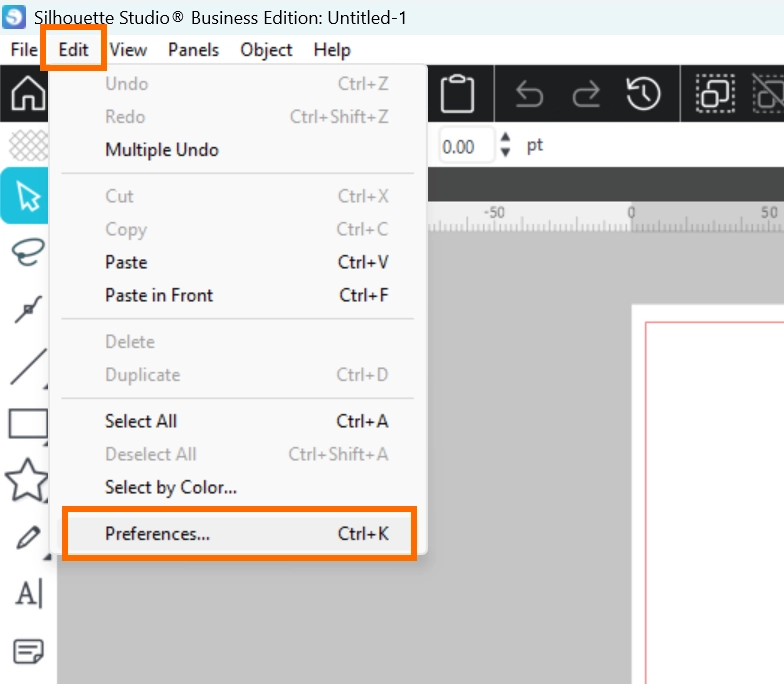Open the undo history clock icon
784x684 pixels.
644,94
